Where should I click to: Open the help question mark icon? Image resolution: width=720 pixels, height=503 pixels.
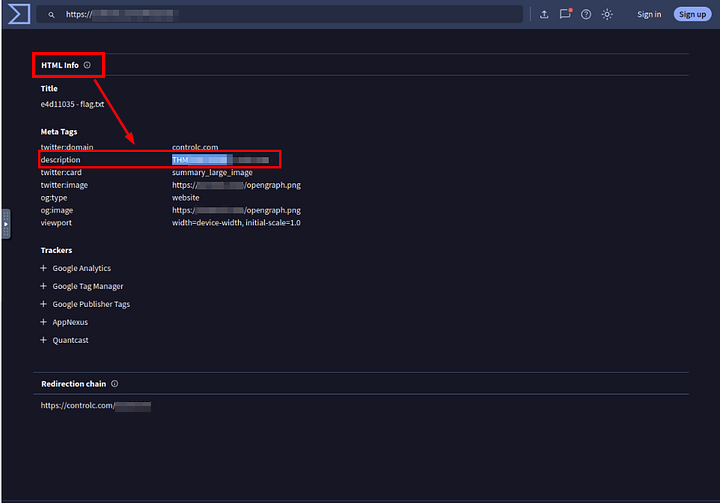(586, 14)
